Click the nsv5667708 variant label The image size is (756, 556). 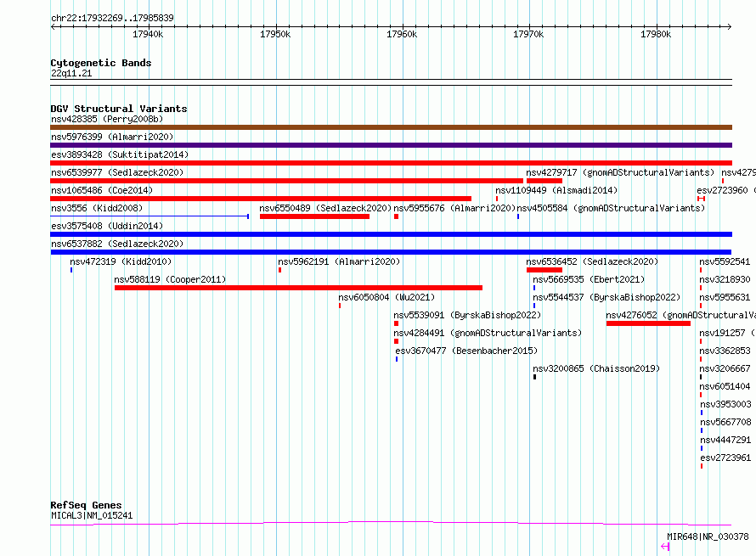[725, 422]
